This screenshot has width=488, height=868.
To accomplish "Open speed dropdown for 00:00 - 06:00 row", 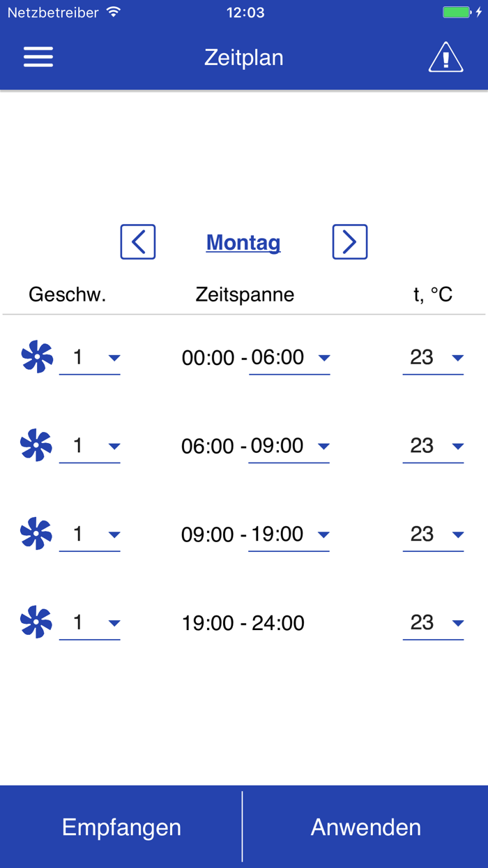I will tap(90, 358).
